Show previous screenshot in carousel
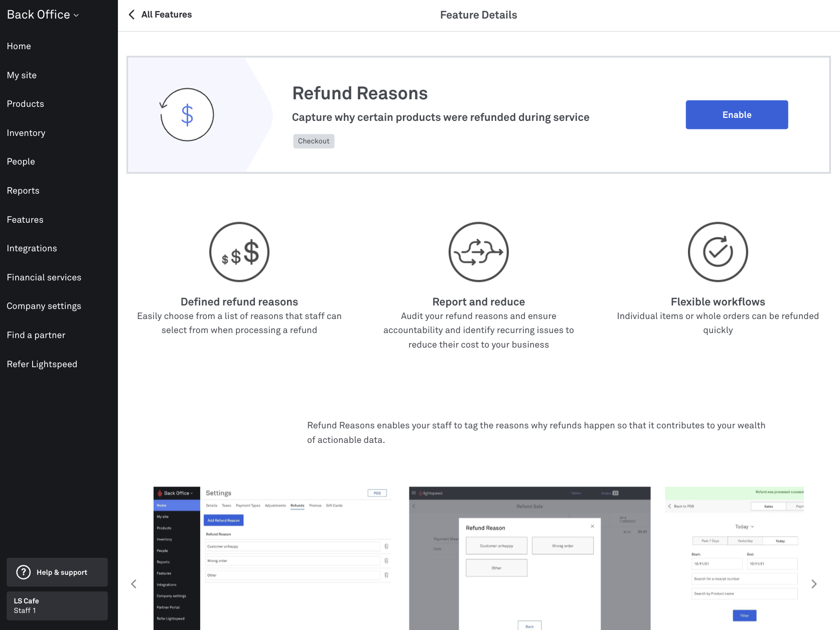Image resolution: width=840 pixels, height=630 pixels. (133, 584)
